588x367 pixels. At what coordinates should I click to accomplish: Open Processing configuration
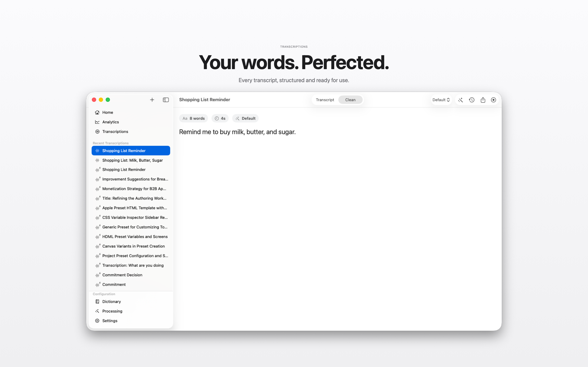(x=112, y=311)
